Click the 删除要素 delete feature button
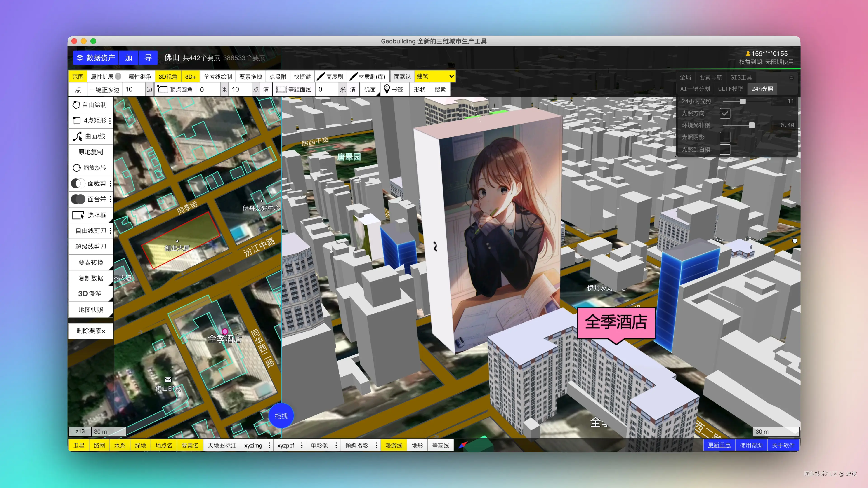This screenshot has height=488, width=868. point(91,331)
